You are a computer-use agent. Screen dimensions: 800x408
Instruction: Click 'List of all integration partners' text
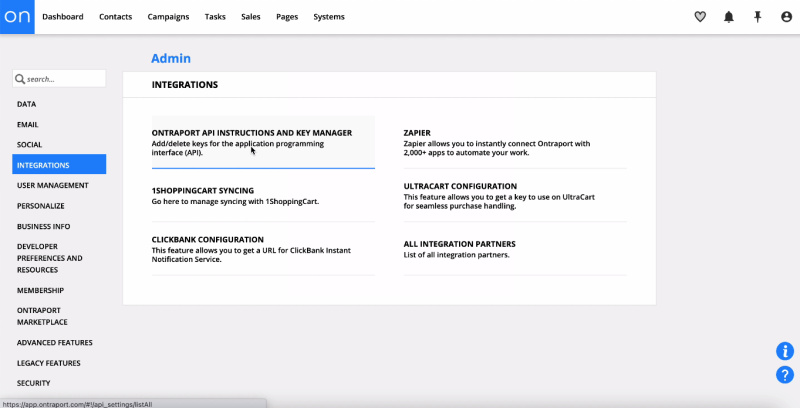coord(456,255)
